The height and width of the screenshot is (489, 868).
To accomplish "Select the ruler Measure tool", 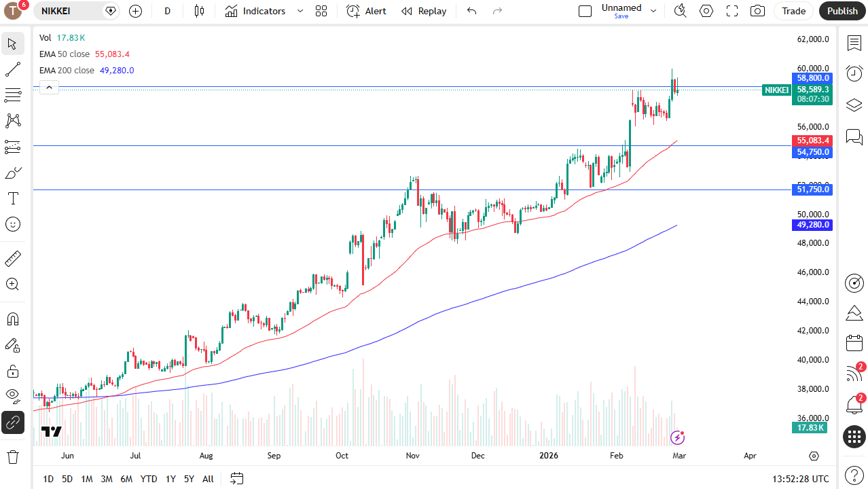I will (x=12, y=259).
